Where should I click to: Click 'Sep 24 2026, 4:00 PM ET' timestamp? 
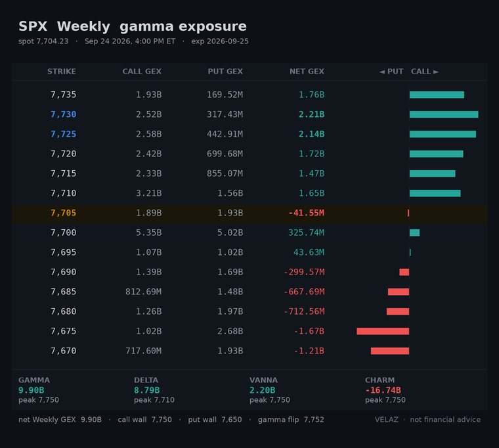130,41
